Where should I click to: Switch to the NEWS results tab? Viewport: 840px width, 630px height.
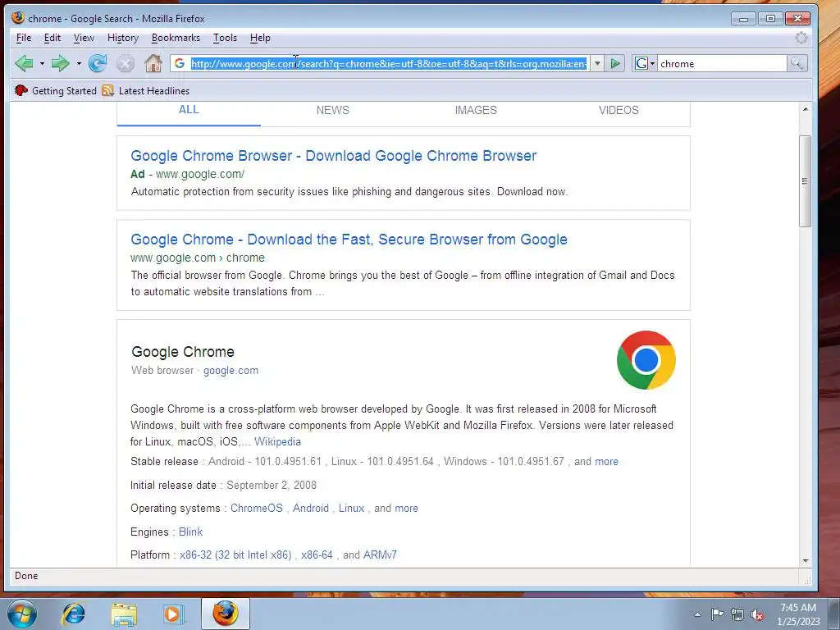(333, 110)
